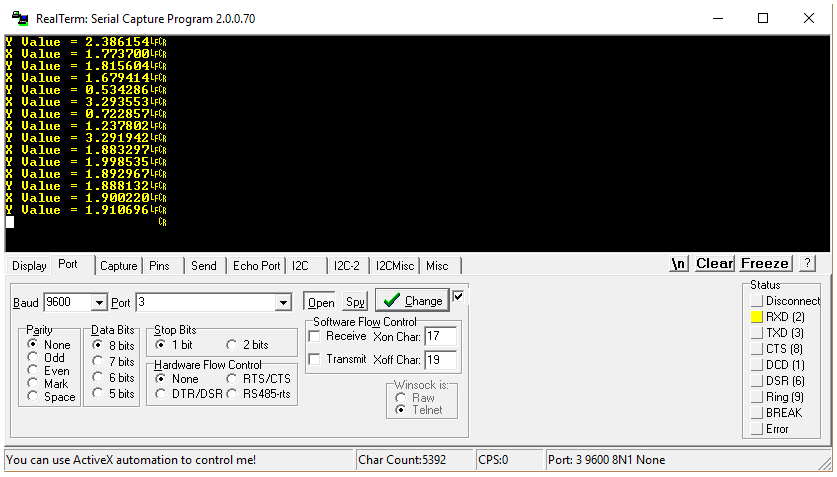The height and width of the screenshot is (477, 837).
Task: Open help with the ? button
Action: tap(807, 264)
